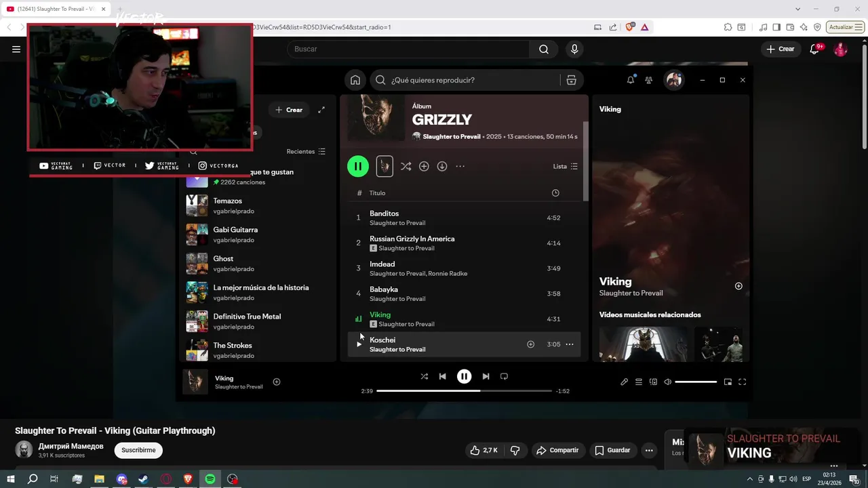
Task: Select track Babayka
Action: pyautogui.click(x=465, y=293)
